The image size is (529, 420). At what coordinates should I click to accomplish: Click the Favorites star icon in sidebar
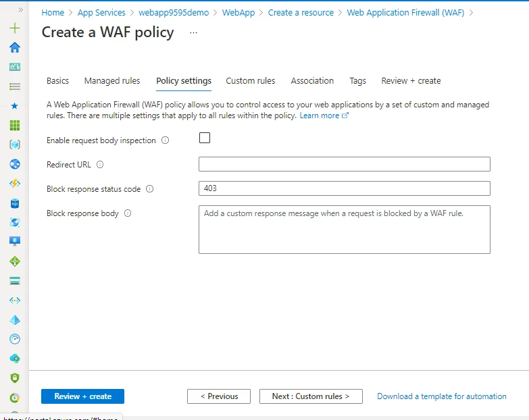tap(15, 106)
